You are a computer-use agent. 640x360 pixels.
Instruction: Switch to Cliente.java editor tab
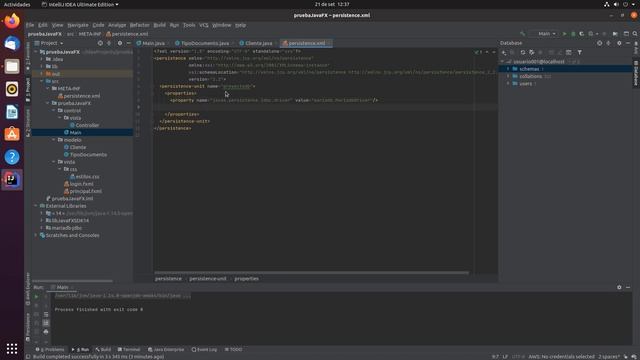point(256,43)
